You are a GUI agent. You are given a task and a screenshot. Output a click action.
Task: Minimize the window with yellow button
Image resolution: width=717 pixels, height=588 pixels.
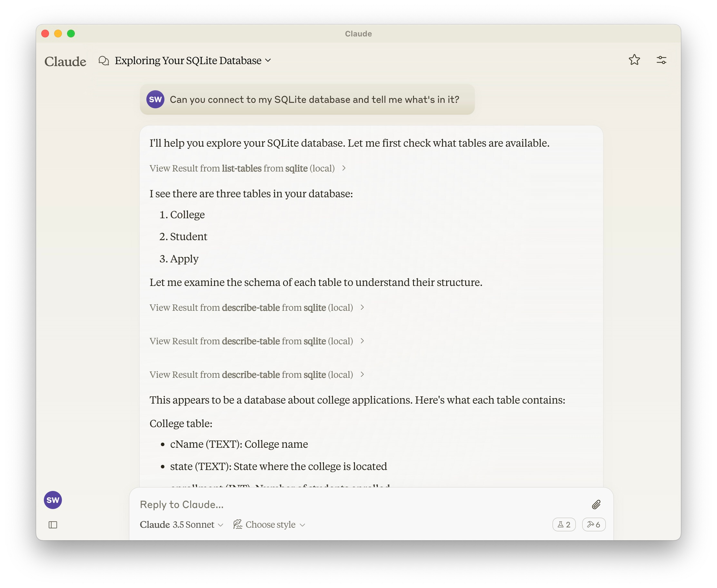[x=58, y=34]
